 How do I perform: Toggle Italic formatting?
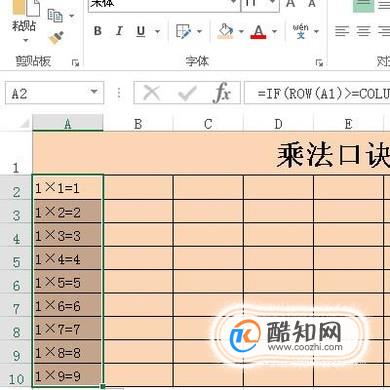coord(119,31)
